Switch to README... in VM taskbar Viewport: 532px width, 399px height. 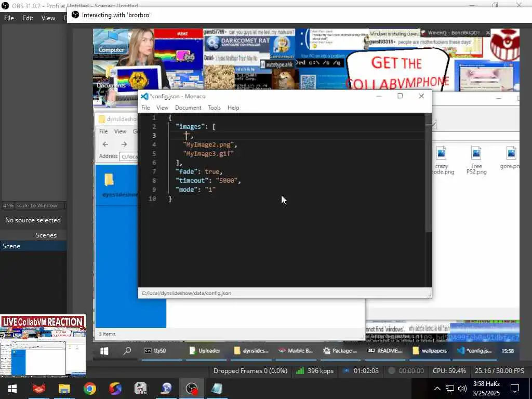tap(385, 351)
